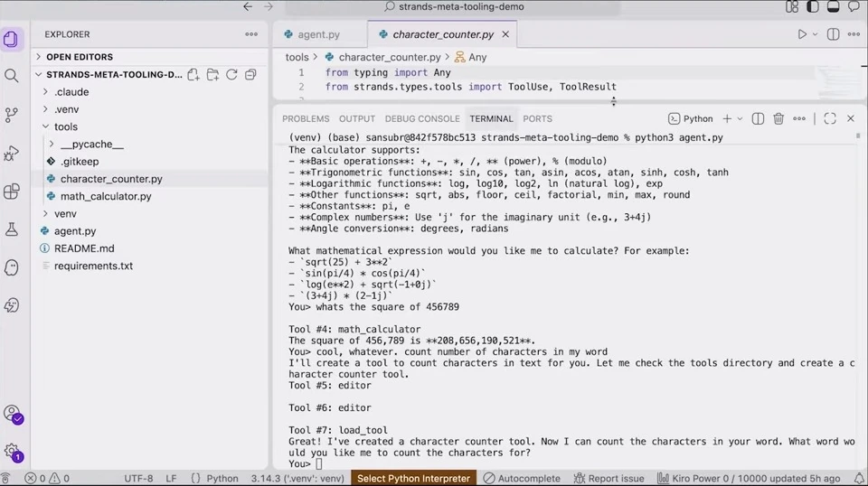Switch to the OUTPUT panel tab

point(357,119)
